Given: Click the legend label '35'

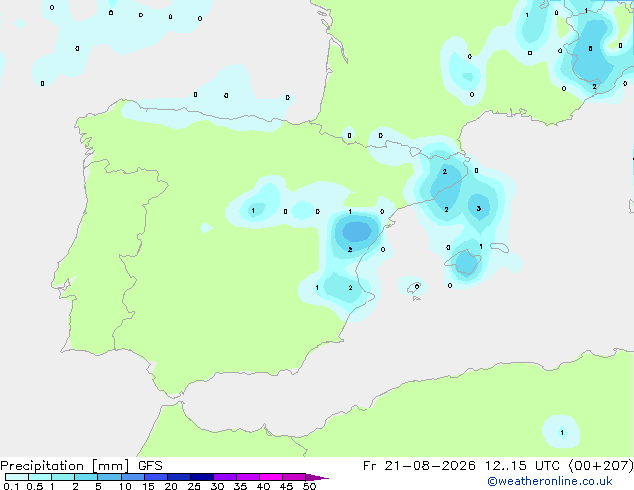Looking at the screenshot, I should (240, 486).
